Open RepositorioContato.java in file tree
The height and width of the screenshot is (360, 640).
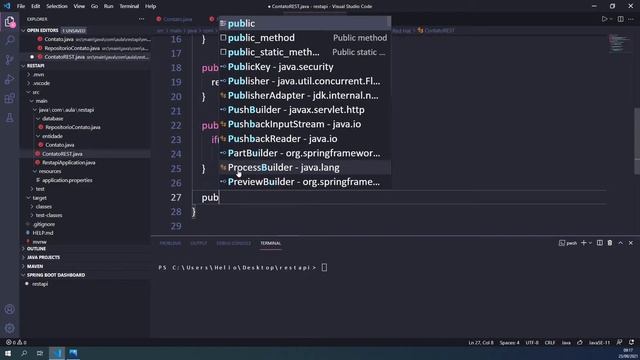tap(73, 127)
